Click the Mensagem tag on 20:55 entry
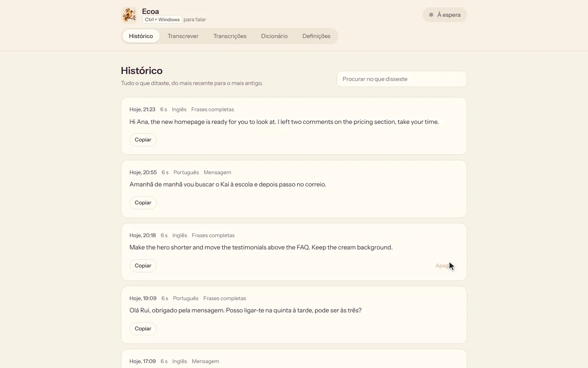 [x=217, y=173]
